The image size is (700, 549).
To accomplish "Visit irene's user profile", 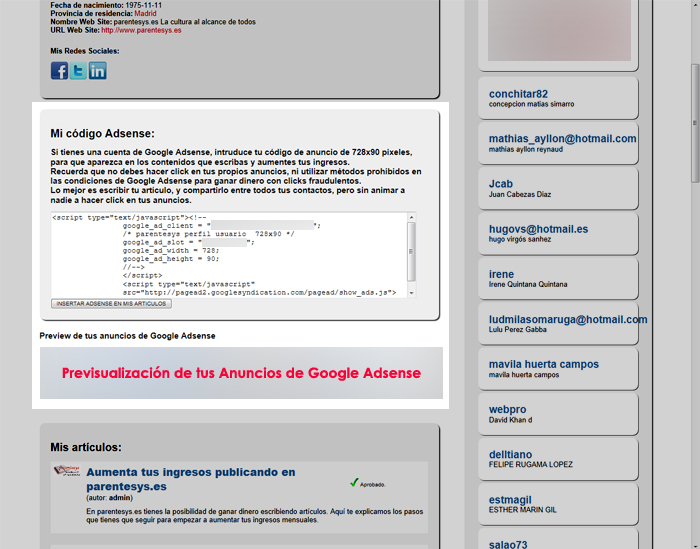I will click(501, 274).
